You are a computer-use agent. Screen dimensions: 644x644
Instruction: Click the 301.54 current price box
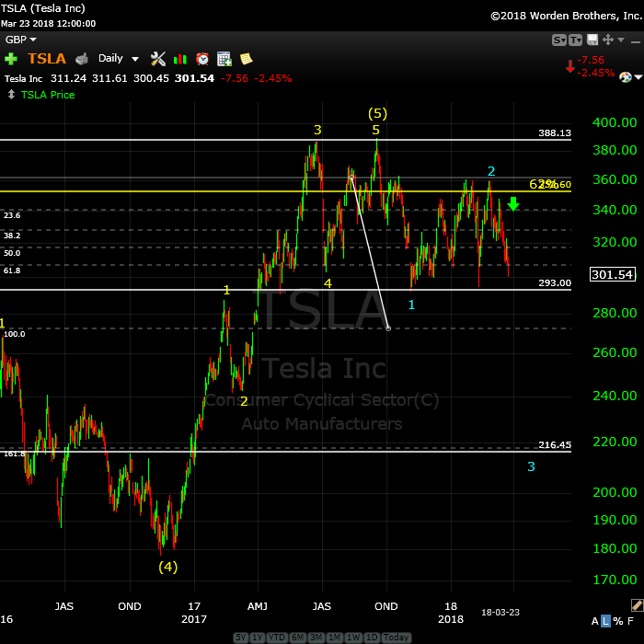(x=613, y=274)
